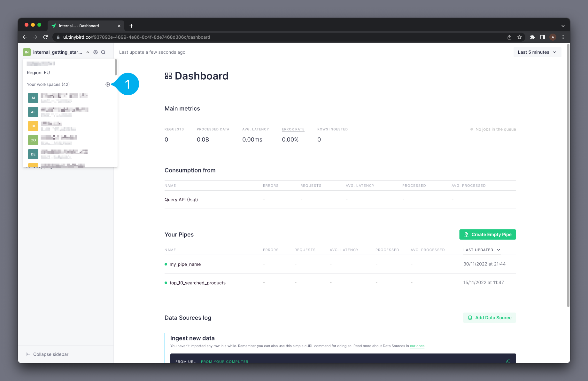Click the green IN workspace badge
The height and width of the screenshot is (381, 588).
pos(27,52)
